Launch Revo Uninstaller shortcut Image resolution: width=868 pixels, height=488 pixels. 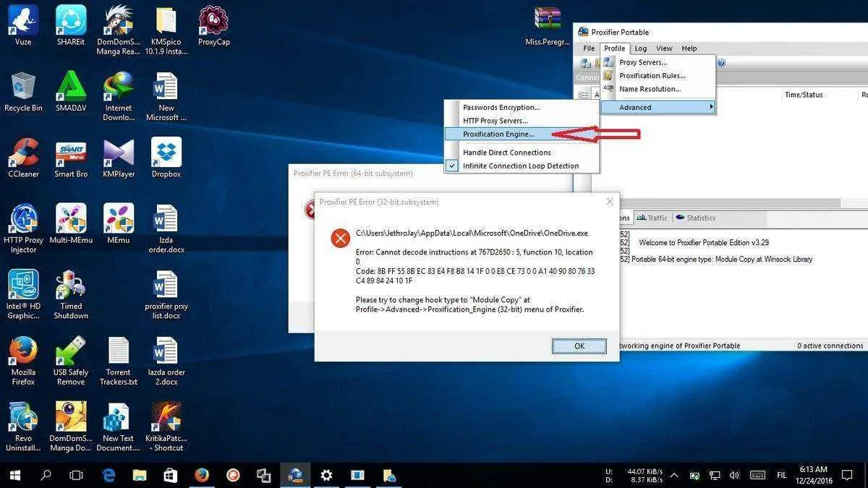(23, 427)
